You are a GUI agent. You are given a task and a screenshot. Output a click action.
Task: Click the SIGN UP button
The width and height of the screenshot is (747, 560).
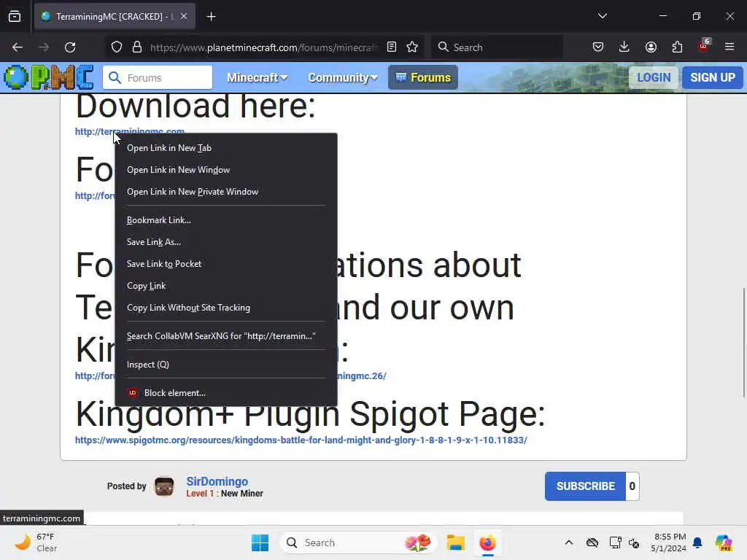713,77
